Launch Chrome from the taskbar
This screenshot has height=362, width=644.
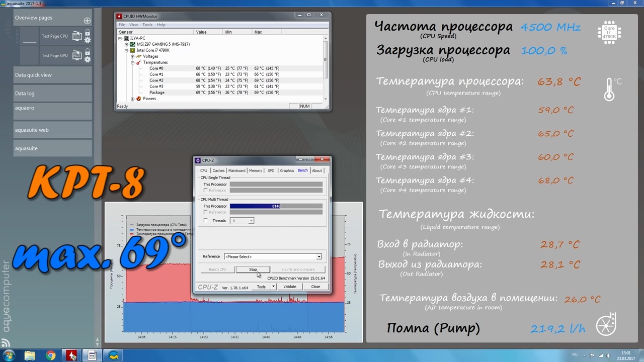(50, 356)
